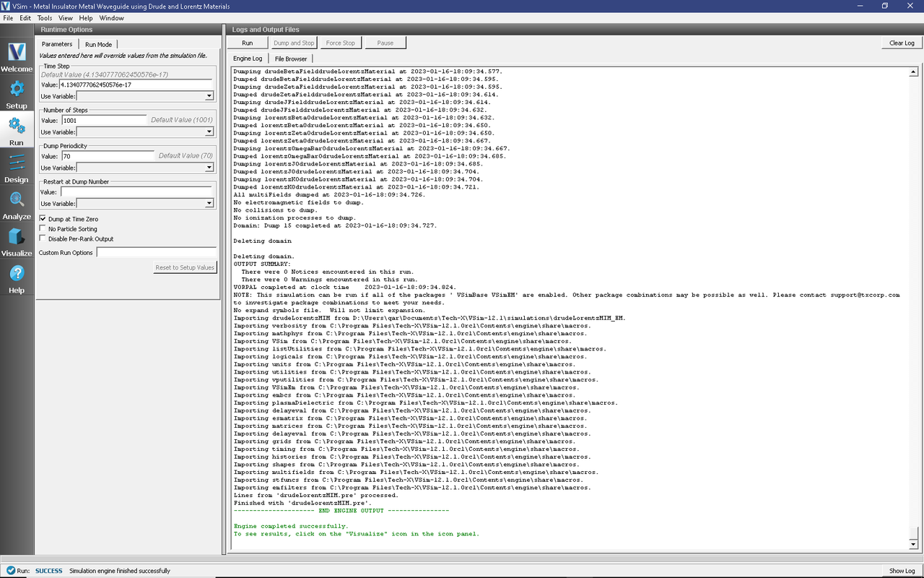Screen dimensions: 924x578
Task: Click 'Finished with drudeLorentzMIM.pre' line
Action: [303, 503]
